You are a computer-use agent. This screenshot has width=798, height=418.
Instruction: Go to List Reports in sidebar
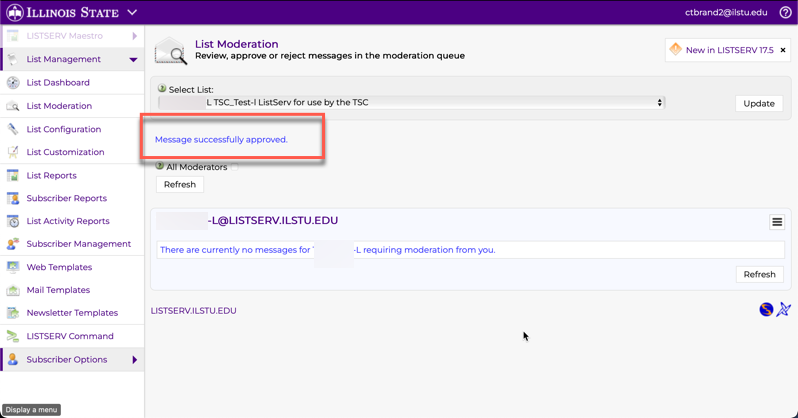[x=51, y=176]
